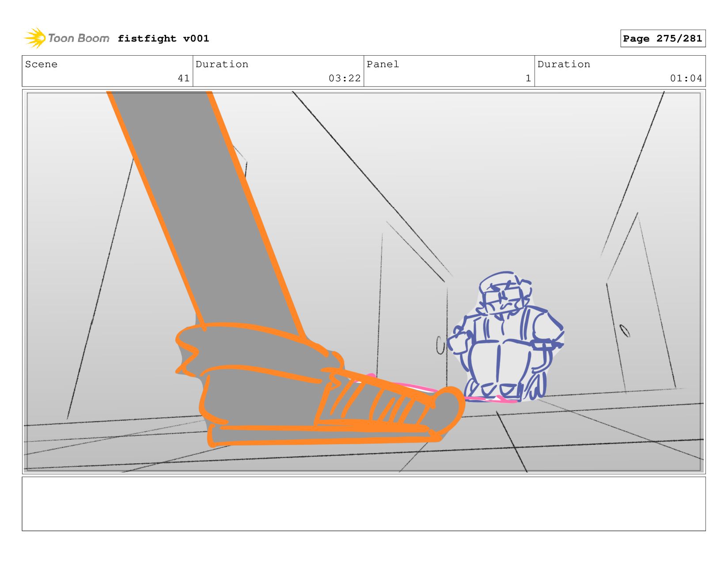Viewport: 728px width, 564px height.
Task: Click the scene duration value '03:22'
Action: 345,78
